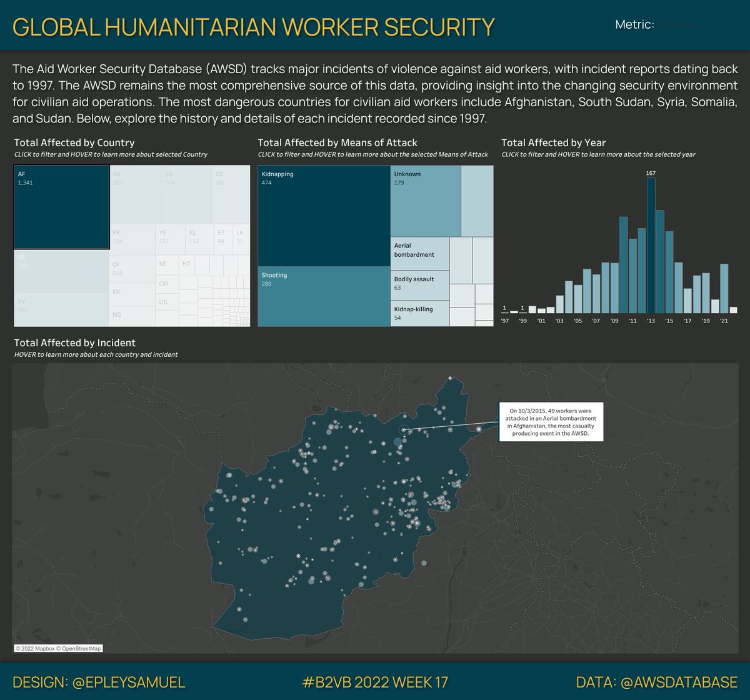This screenshot has height=700, width=750.
Task: Pick the UG country cell
Action: point(167,302)
